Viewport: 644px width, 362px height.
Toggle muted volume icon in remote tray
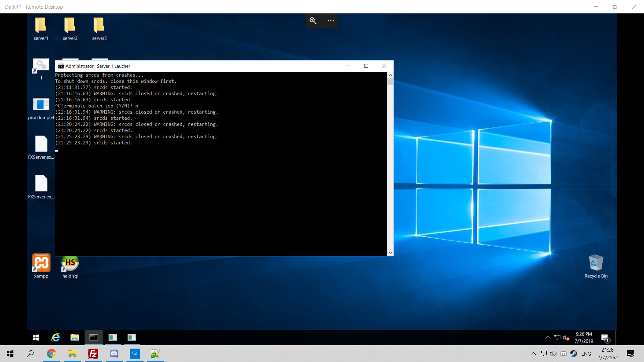[x=566, y=338]
